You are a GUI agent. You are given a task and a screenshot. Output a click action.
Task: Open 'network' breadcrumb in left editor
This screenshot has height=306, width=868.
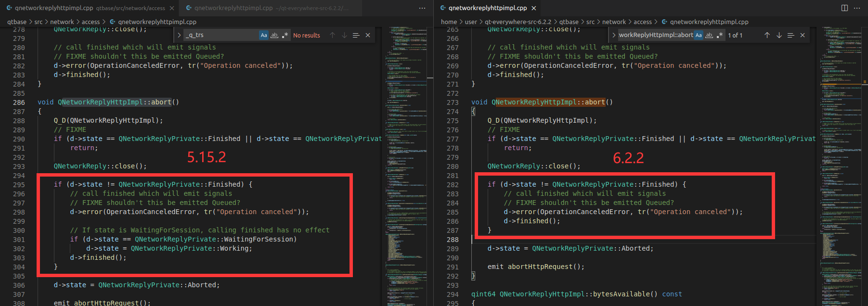coord(62,22)
